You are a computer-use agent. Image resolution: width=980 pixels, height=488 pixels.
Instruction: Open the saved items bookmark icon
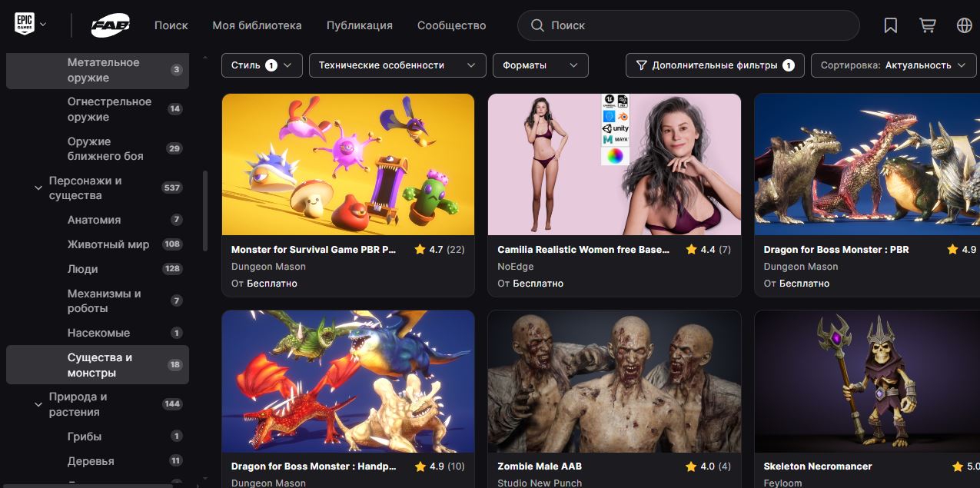click(891, 25)
